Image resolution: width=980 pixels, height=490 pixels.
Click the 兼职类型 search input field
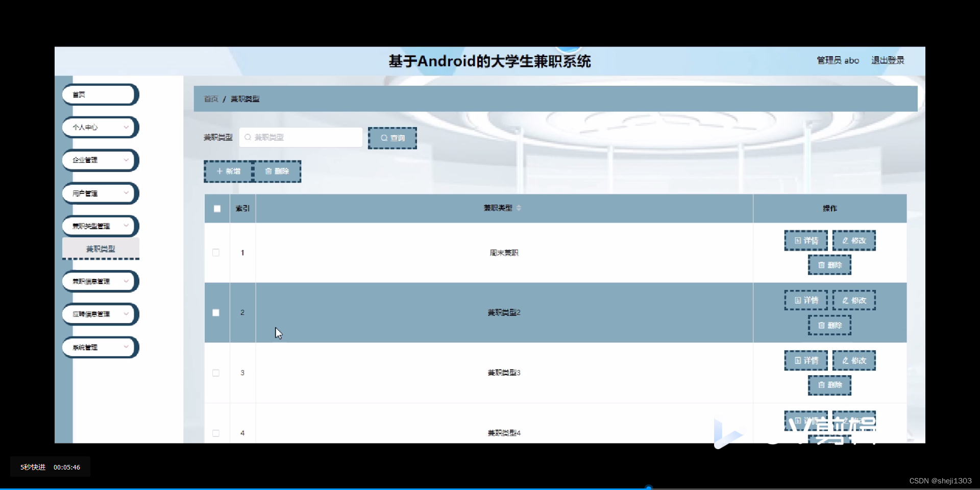301,137
